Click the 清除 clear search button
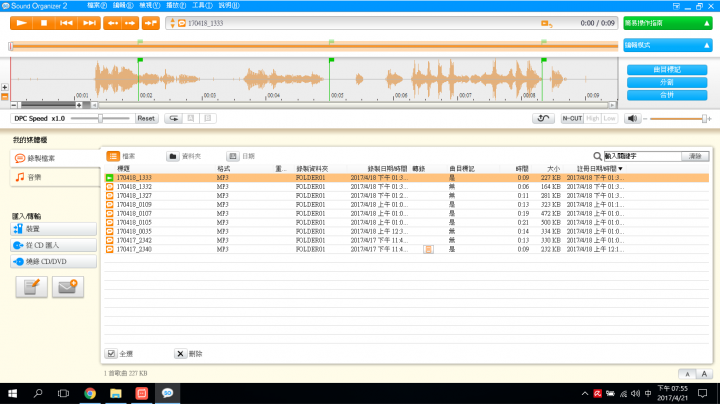Image resolution: width=720 pixels, height=405 pixels. point(695,157)
